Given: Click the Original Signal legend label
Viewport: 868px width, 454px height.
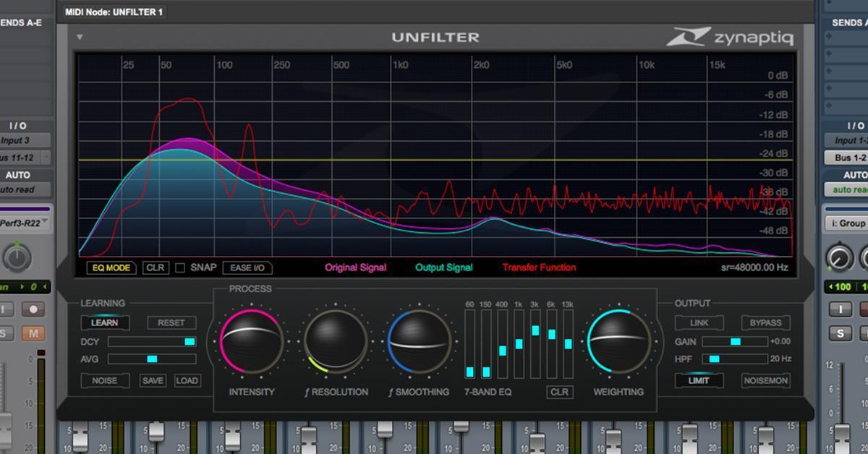Looking at the screenshot, I should (355, 267).
